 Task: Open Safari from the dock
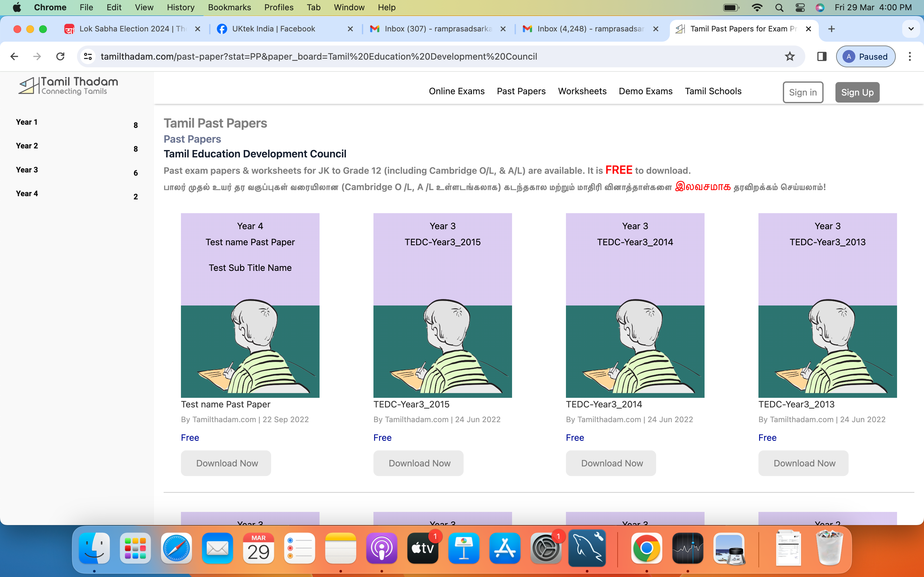(176, 548)
